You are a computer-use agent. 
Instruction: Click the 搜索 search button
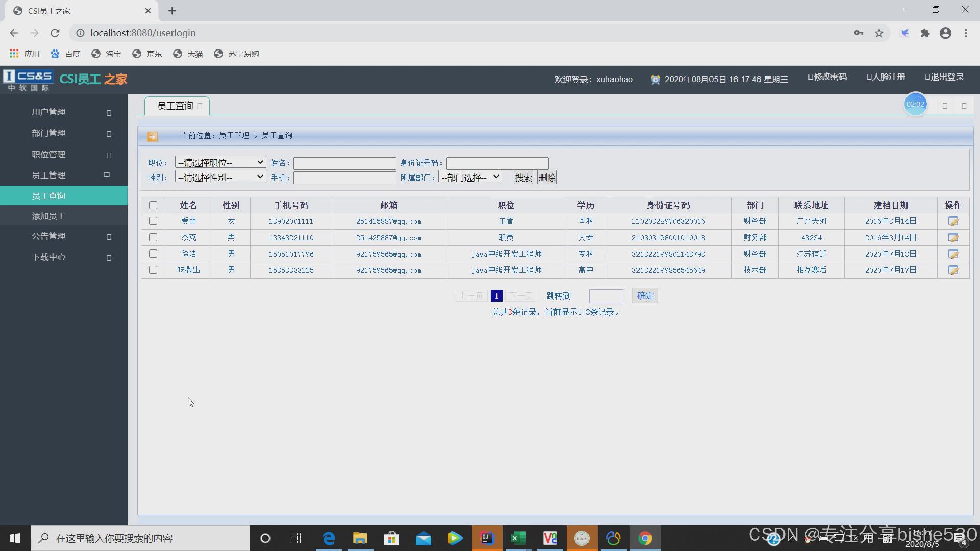(523, 178)
